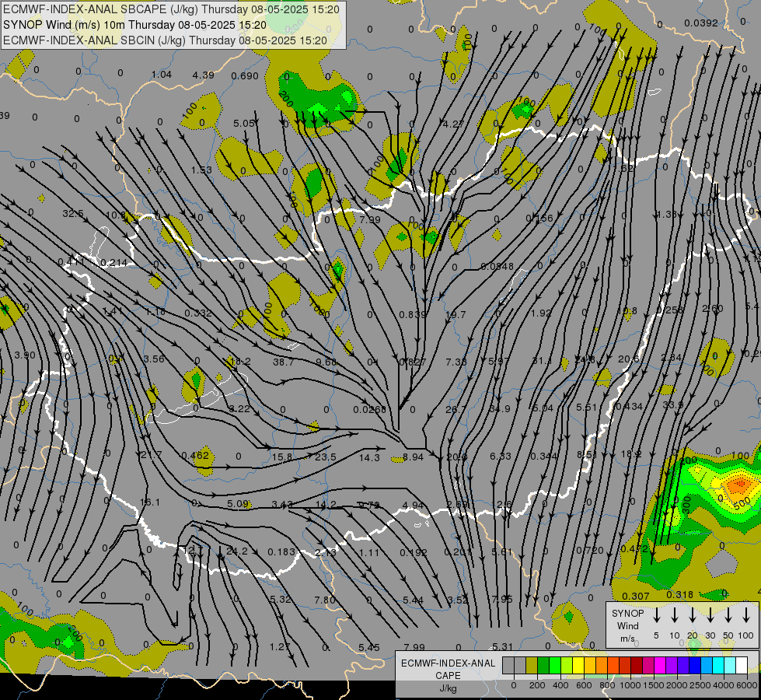Select the dark green CAPE swatch at 200
Viewport: 761px width, 700px height.
(x=543, y=666)
